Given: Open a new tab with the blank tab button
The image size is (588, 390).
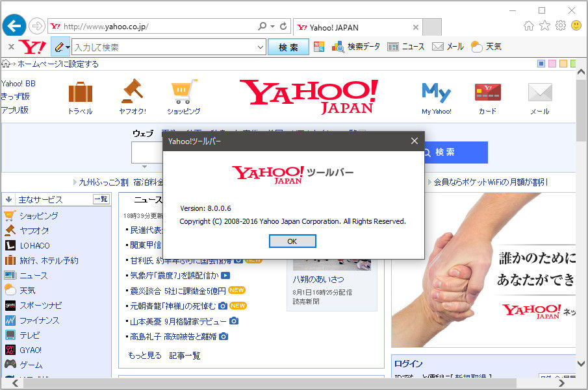Looking at the screenshot, I should (x=432, y=27).
